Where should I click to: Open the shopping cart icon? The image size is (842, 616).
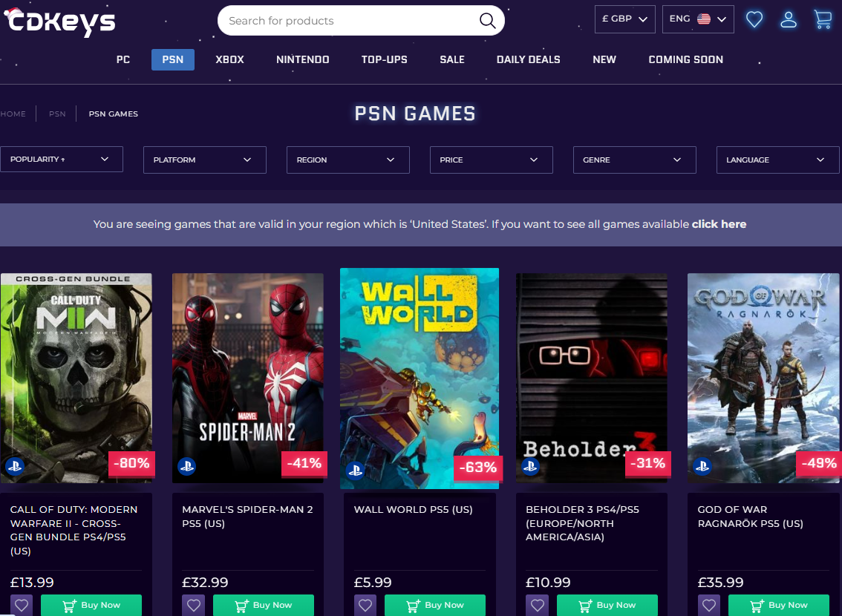point(823,19)
